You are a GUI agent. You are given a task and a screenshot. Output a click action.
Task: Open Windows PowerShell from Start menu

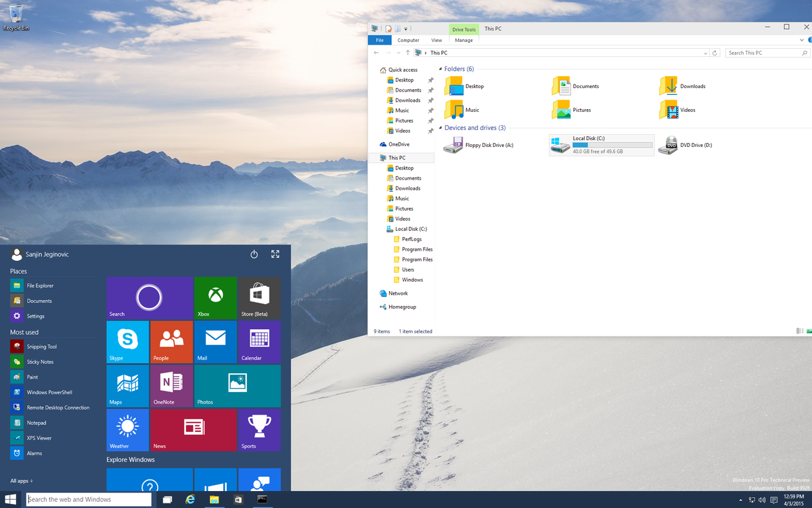point(53,392)
